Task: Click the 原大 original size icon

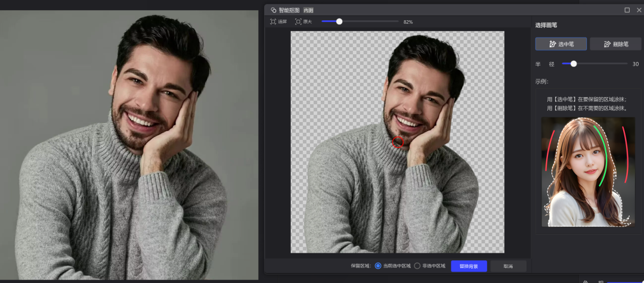Action: 299,21
